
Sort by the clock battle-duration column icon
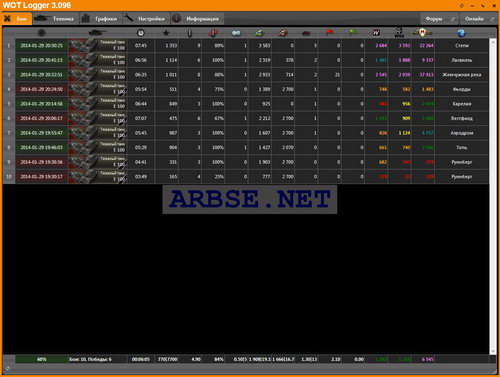coord(141,33)
